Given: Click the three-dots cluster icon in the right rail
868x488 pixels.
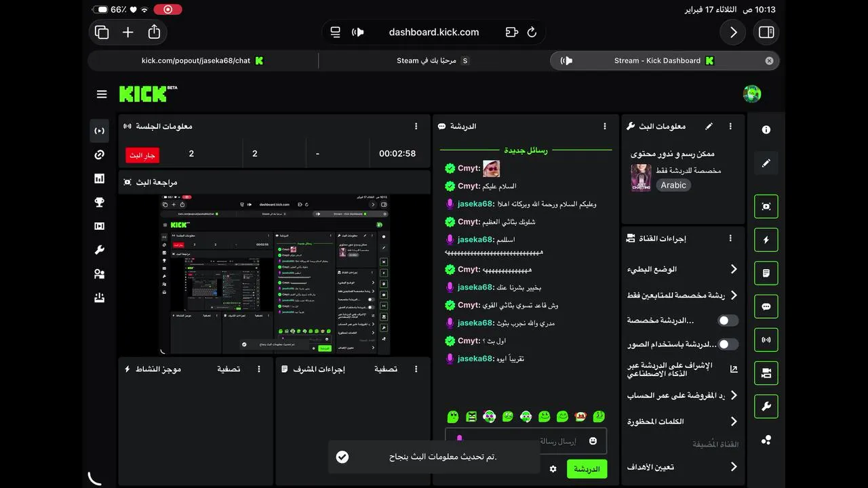Looking at the screenshot, I should coord(766,440).
